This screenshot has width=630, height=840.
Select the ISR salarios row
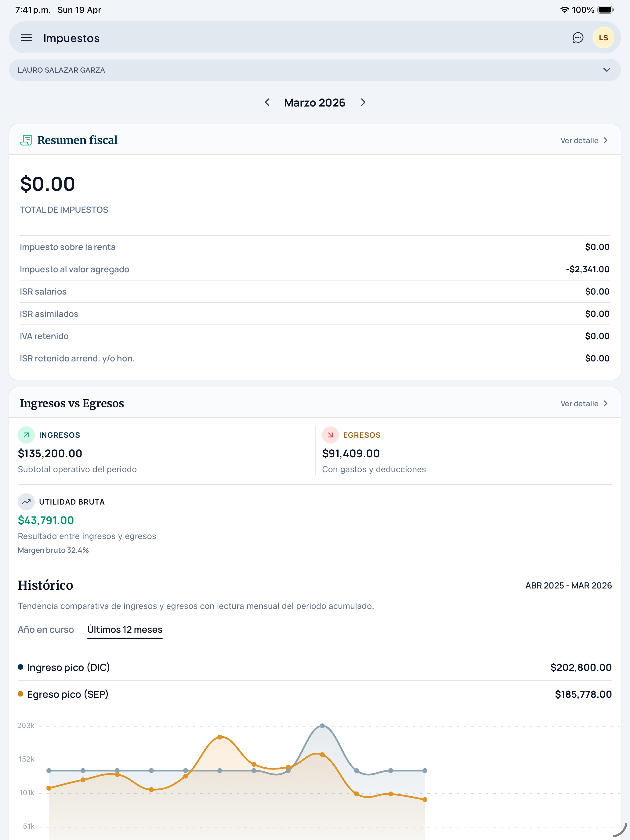(x=315, y=291)
